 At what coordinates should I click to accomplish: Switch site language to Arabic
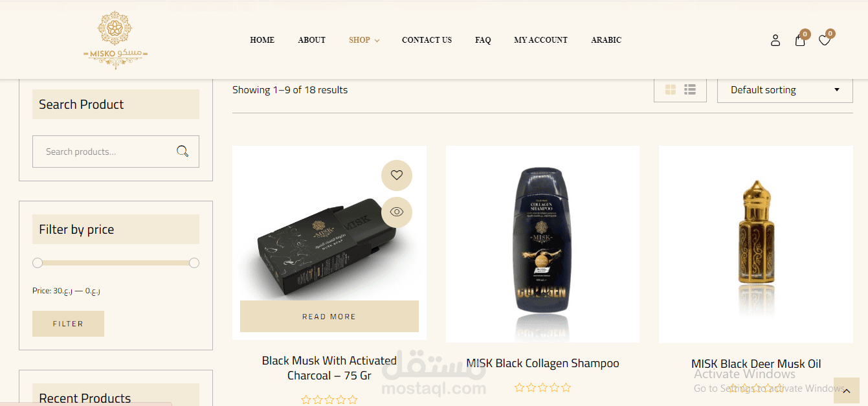tap(606, 40)
